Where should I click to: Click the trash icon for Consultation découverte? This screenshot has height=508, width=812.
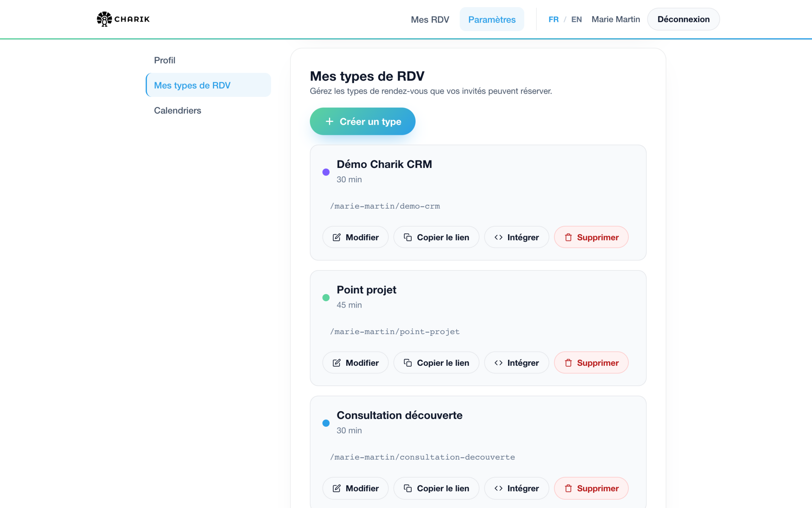568,488
